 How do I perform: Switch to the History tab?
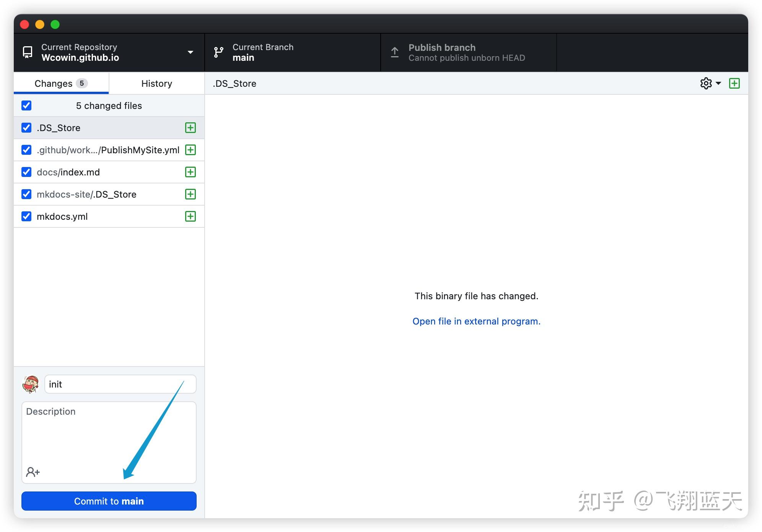[x=156, y=83]
